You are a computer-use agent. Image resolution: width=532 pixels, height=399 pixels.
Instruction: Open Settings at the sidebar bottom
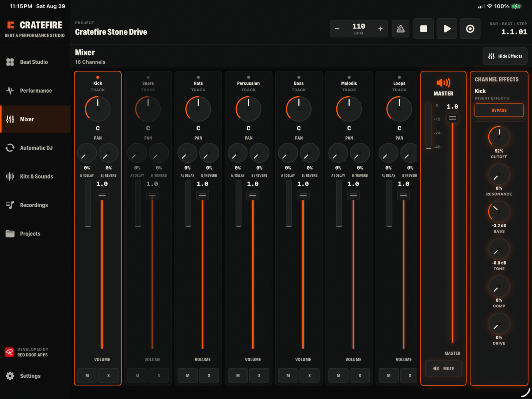[x=35, y=376]
